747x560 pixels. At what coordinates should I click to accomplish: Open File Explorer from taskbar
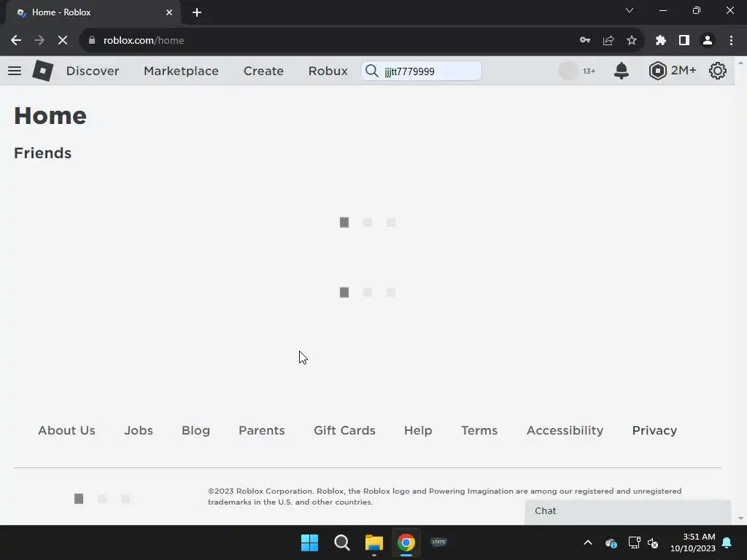[374, 542]
